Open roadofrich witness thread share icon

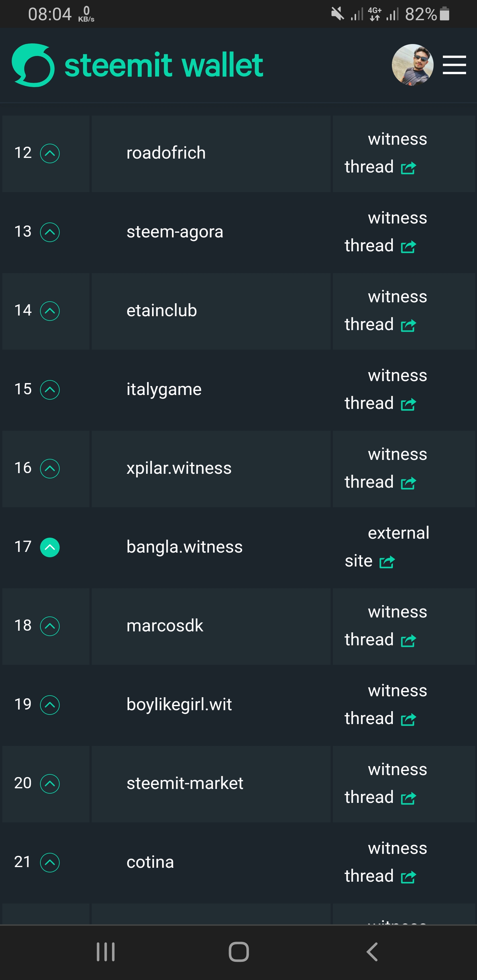click(x=408, y=168)
